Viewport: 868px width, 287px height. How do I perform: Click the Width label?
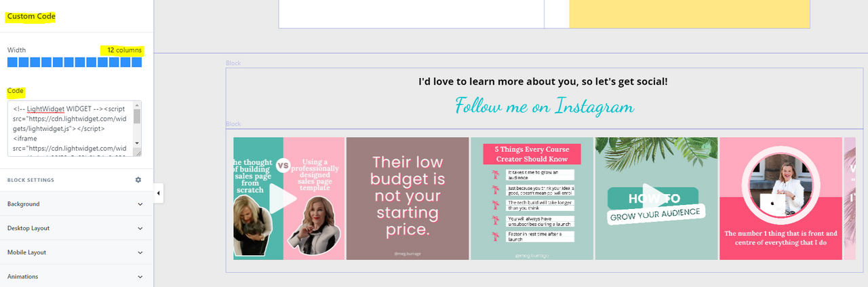pyautogui.click(x=17, y=50)
